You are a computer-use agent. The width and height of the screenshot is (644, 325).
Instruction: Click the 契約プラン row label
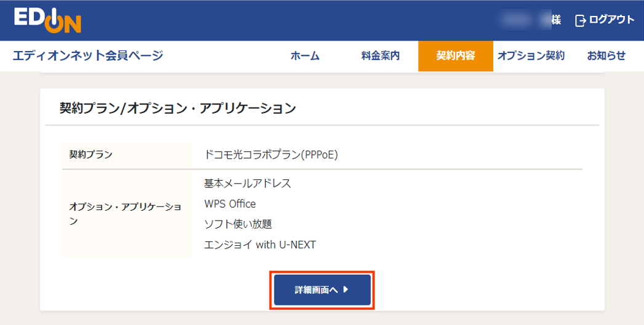(91, 154)
